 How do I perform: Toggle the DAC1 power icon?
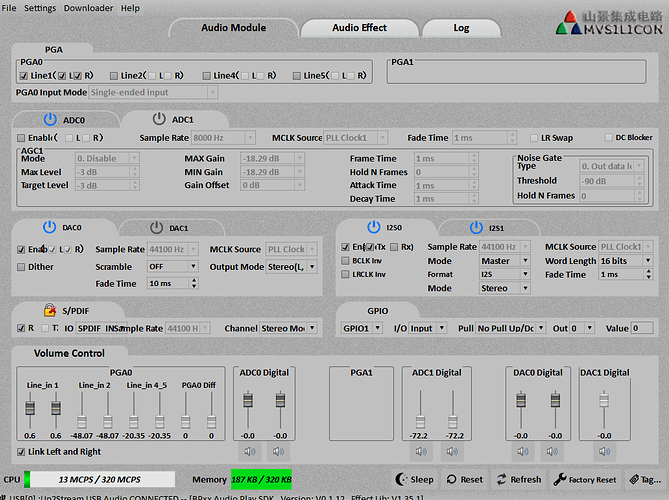click(x=157, y=227)
